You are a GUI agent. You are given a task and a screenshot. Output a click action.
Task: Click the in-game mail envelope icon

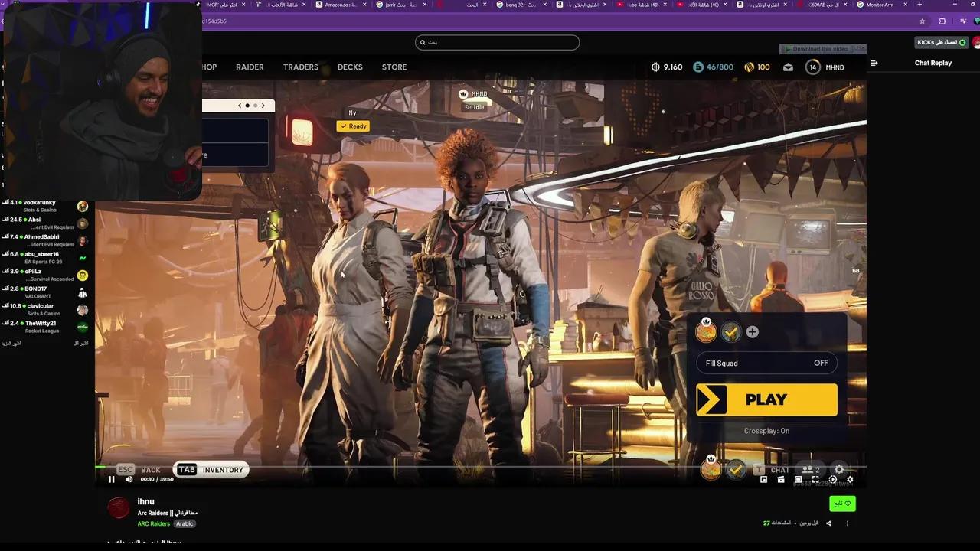pyautogui.click(x=788, y=67)
